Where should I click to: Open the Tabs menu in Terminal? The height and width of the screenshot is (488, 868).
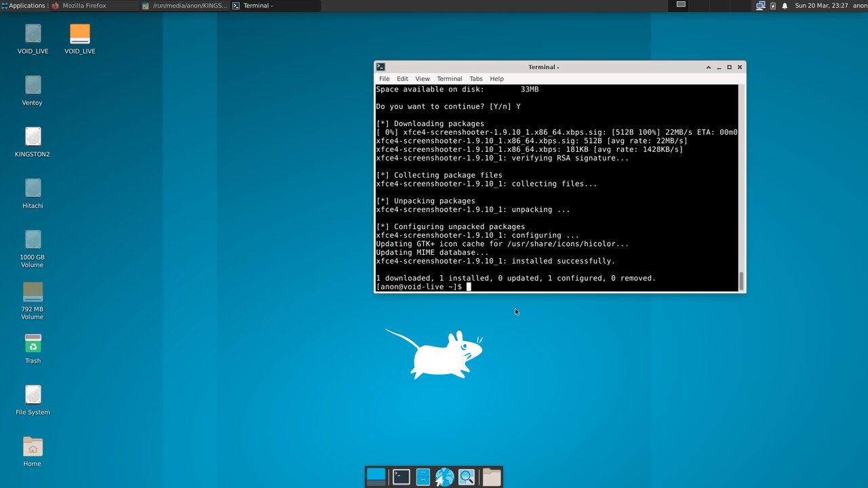coord(476,79)
